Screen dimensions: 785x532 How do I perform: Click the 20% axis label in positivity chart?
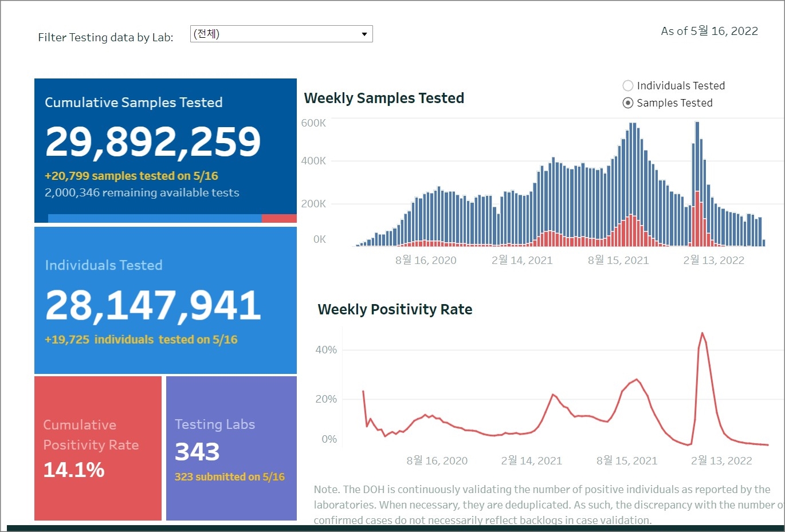(x=326, y=399)
